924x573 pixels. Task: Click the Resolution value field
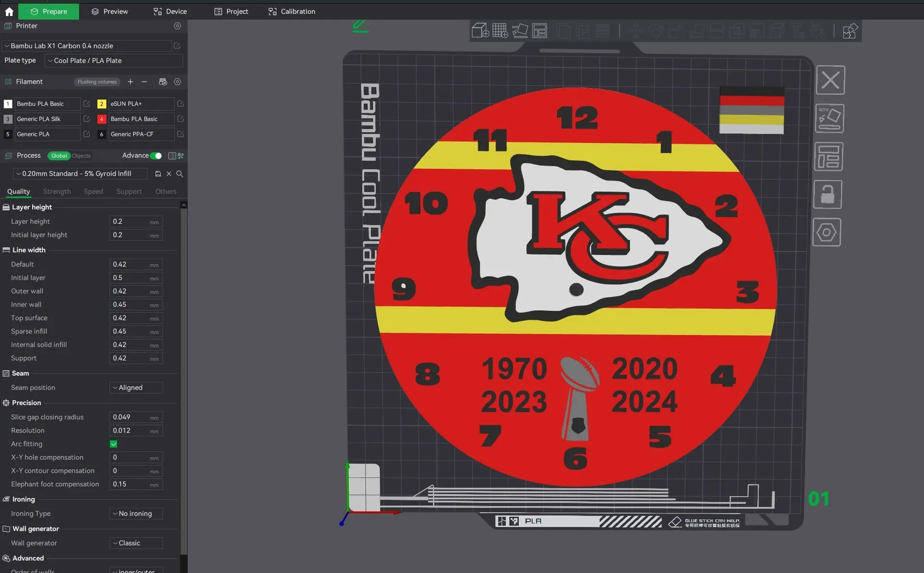tap(136, 431)
